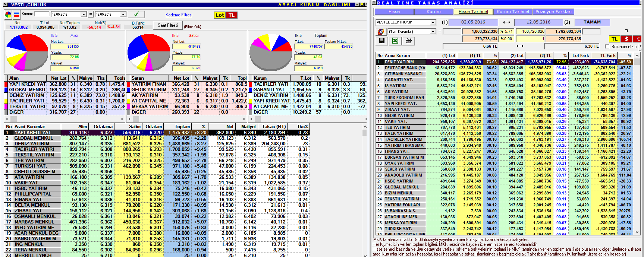The width and height of the screenshot is (644, 257).
Task: Enable the Bölünme etkisi checkbox
Action: [607, 47]
